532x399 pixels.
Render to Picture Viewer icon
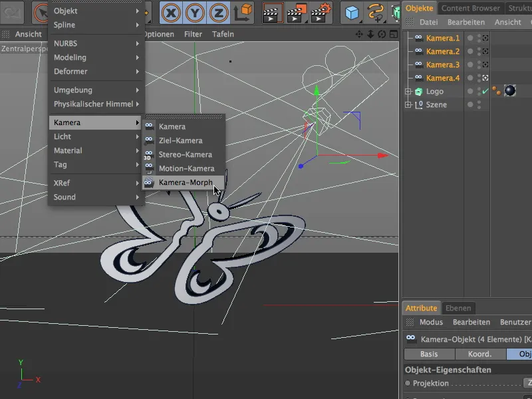point(297,13)
